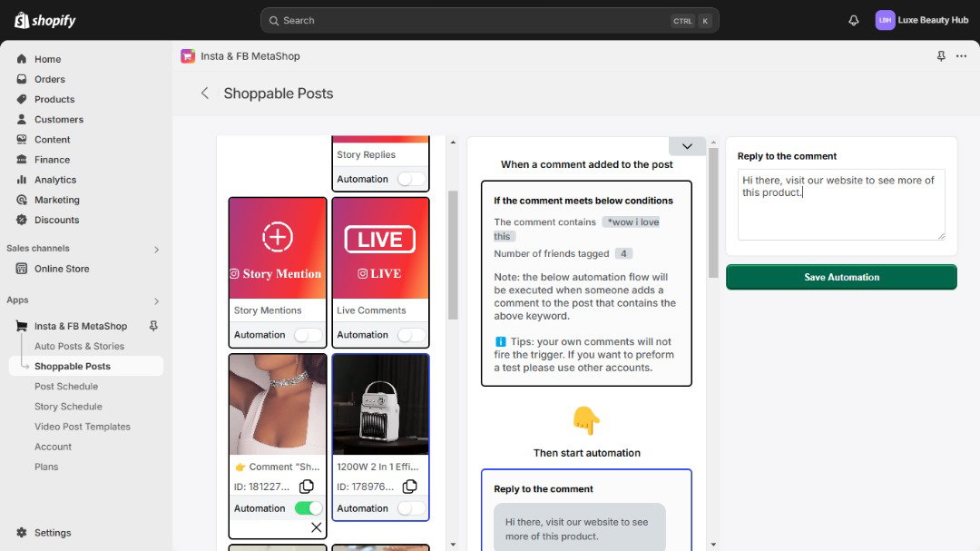The height and width of the screenshot is (551, 980).
Task: Click the friends tagged value '4'
Action: coord(623,253)
